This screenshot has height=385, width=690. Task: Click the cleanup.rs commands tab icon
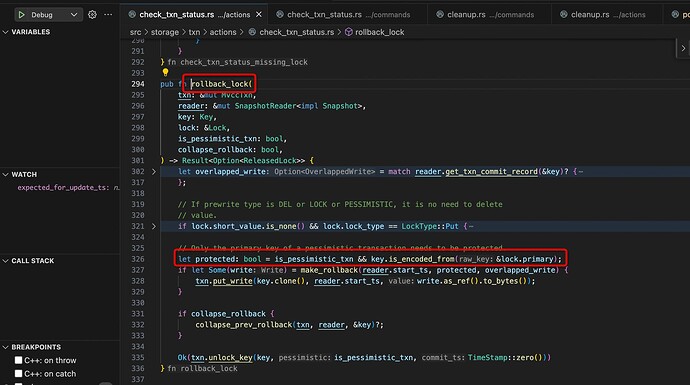[x=440, y=15]
